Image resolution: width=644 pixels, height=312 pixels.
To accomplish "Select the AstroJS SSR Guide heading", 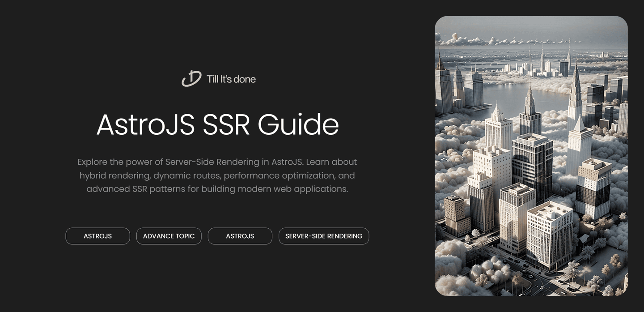I will 218,124.
